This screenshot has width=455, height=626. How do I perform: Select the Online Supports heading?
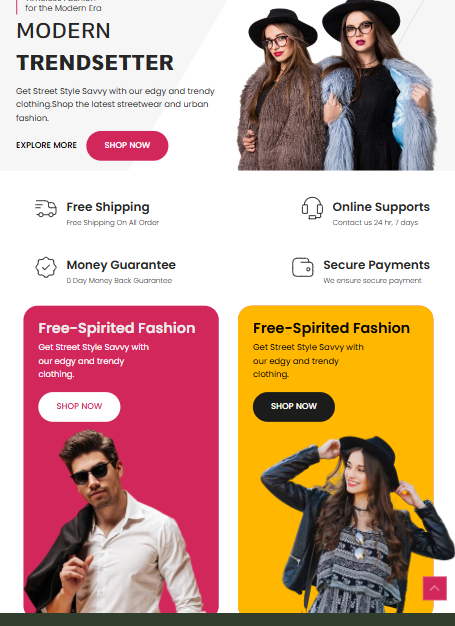381,207
